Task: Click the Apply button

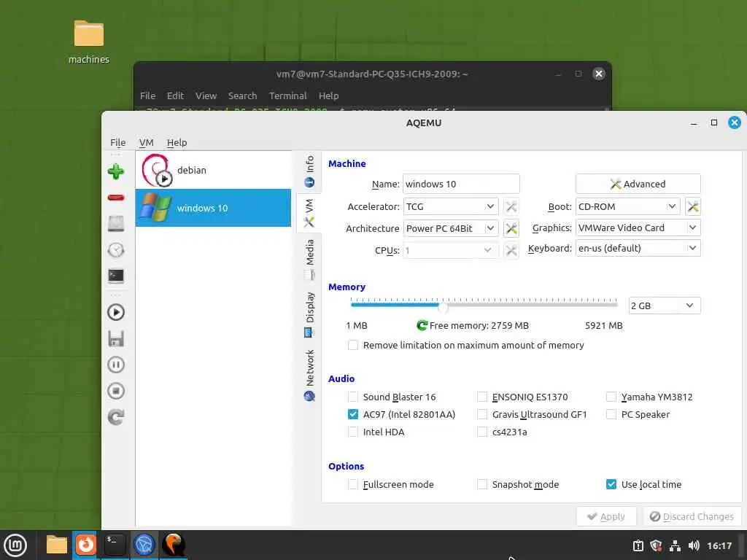Action: 606,517
